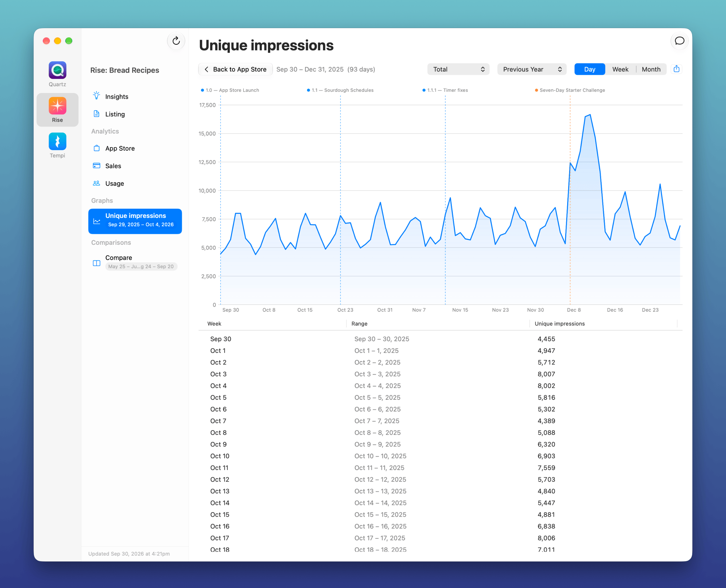726x588 pixels.
Task: Click the Oct 12 table row
Action: [x=440, y=479]
